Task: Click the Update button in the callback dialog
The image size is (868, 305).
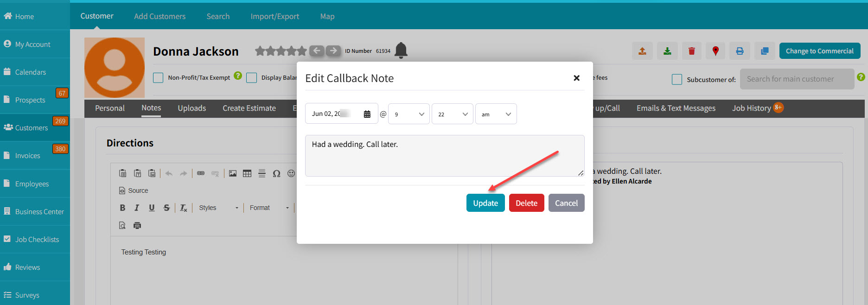Action: (485, 203)
